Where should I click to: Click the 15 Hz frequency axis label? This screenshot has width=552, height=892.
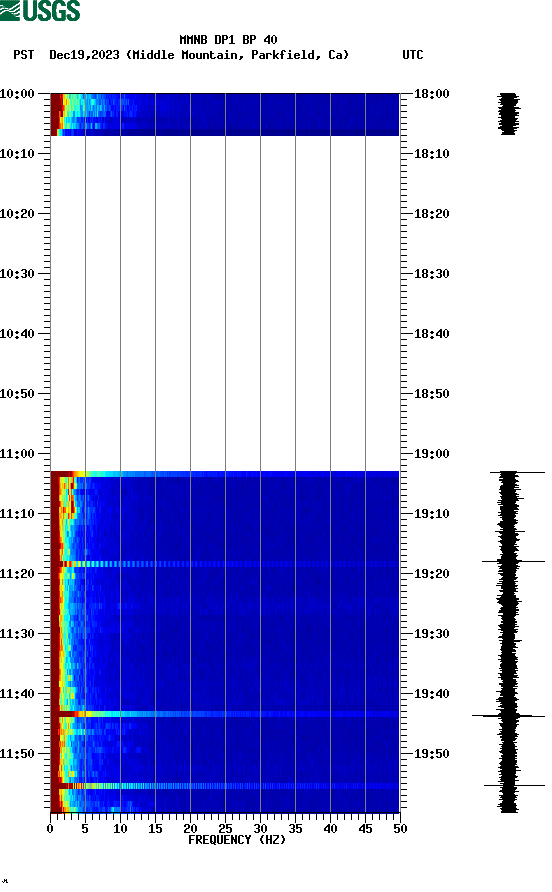click(x=155, y=829)
